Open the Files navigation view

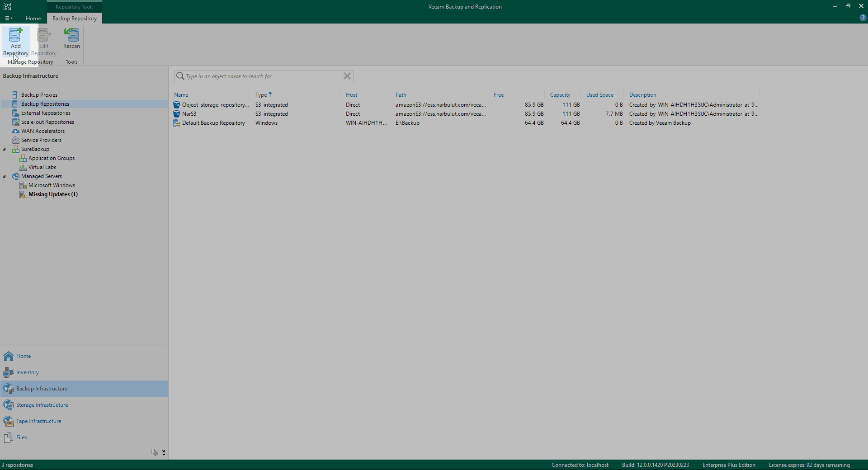[21, 437]
